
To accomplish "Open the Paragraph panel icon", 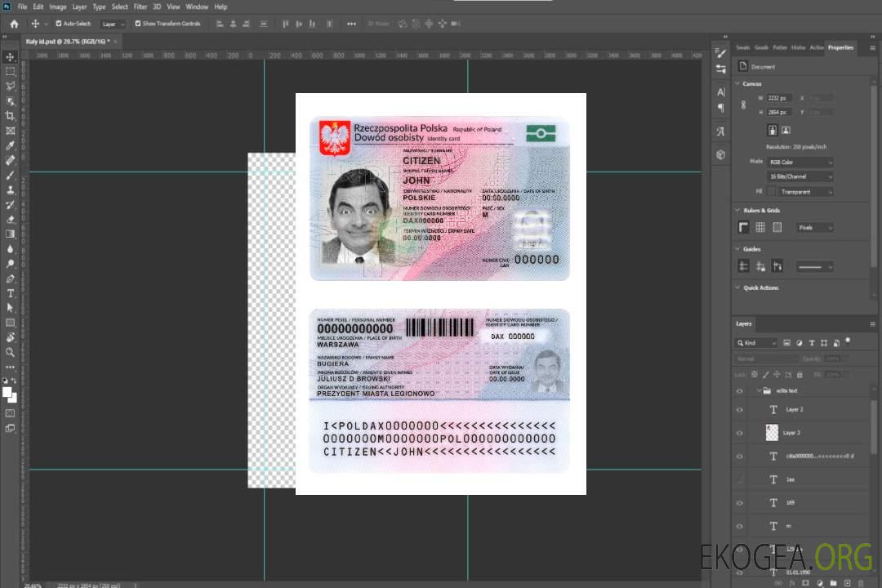I will click(720, 108).
